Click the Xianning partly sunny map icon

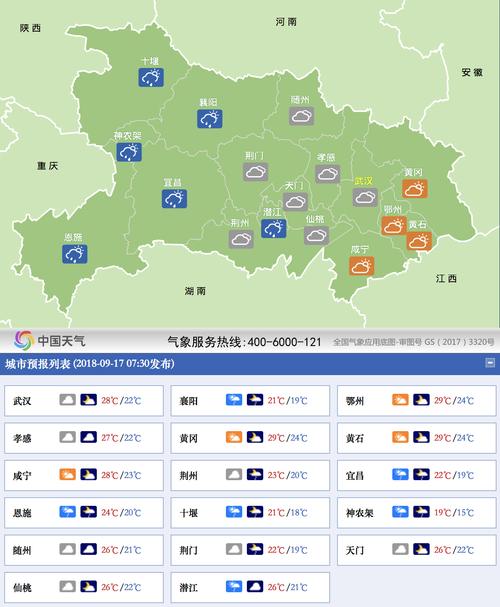(x=362, y=266)
